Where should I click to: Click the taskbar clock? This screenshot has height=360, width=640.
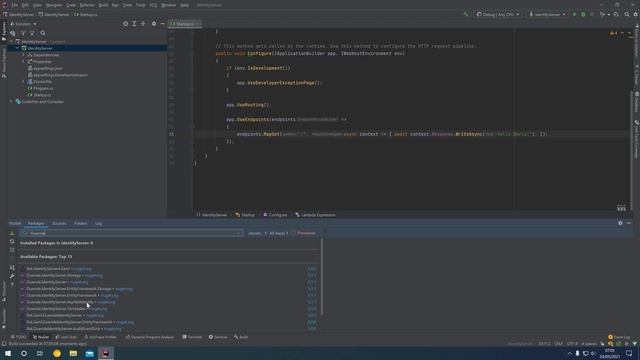click(610, 353)
